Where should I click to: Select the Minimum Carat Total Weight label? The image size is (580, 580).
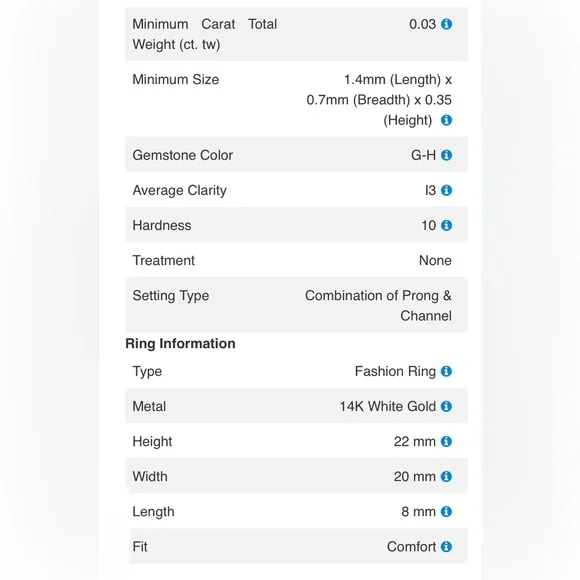coord(205,34)
